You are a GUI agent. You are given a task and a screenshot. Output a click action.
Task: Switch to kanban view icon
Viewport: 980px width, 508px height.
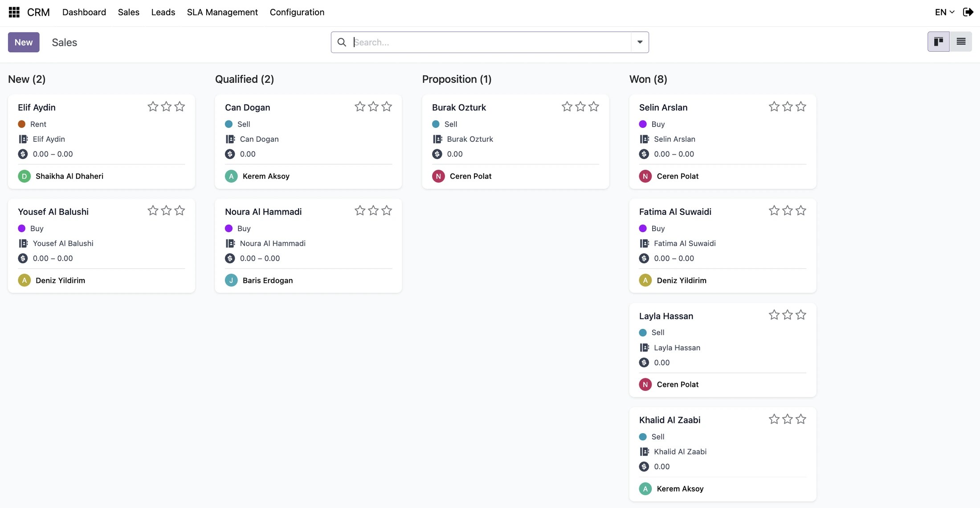(x=939, y=41)
